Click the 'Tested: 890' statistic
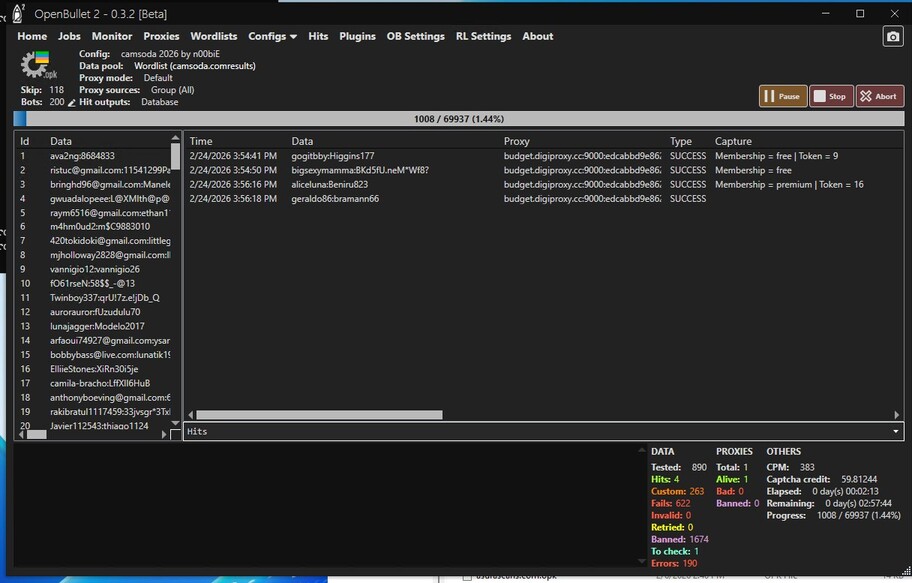Image resolution: width=912 pixels, height=583 pixels. pyautogui.click(x=679, y=467)
